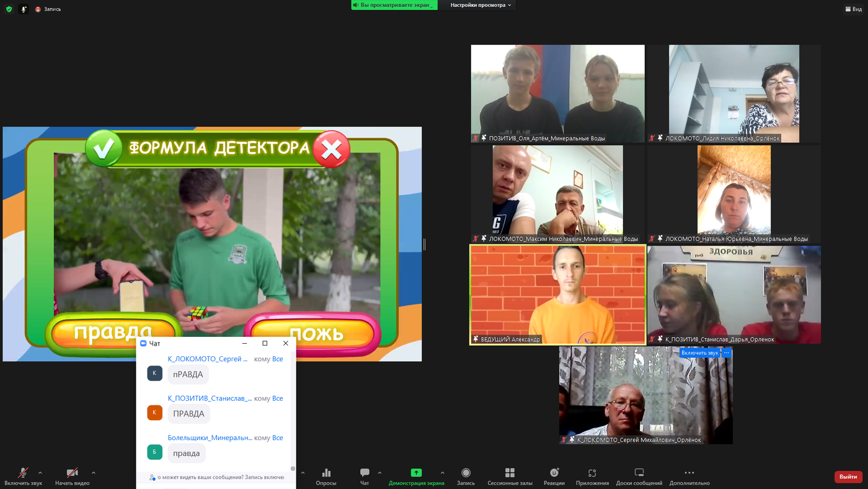Open the Опросы polls panel
This screenshot has width=868, height=489.
pos(326,476)
